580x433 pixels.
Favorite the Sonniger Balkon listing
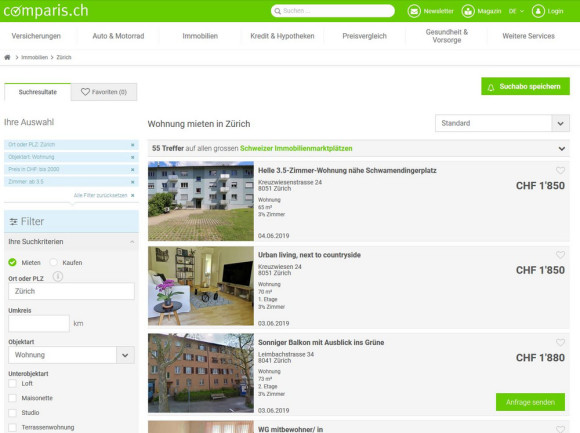560,342
